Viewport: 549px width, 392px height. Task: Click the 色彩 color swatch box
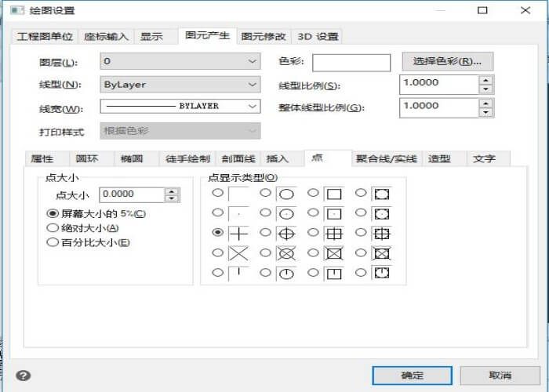pos(351,63)
